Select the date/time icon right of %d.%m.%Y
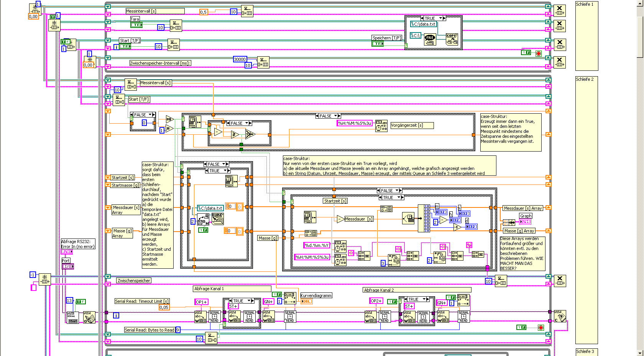The image size is (644, 356). (x=340, y=246)
